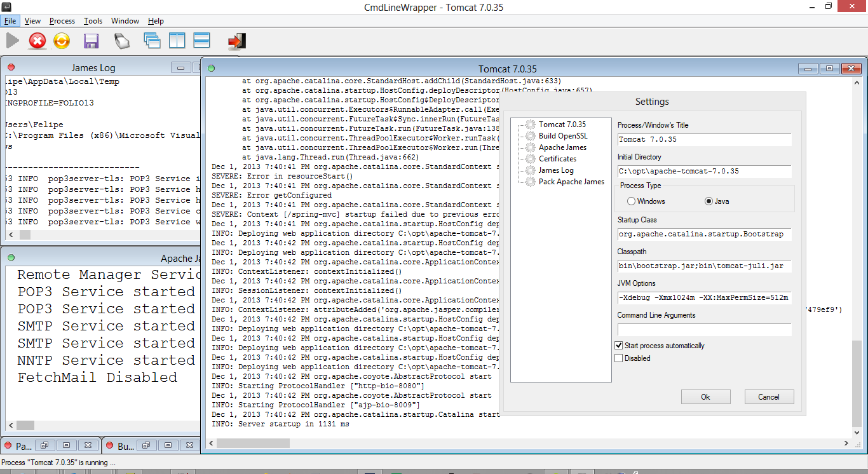Click red status dot on minimized Bu... window
This screenshot has width=868, height=474.
pos(109,446)
